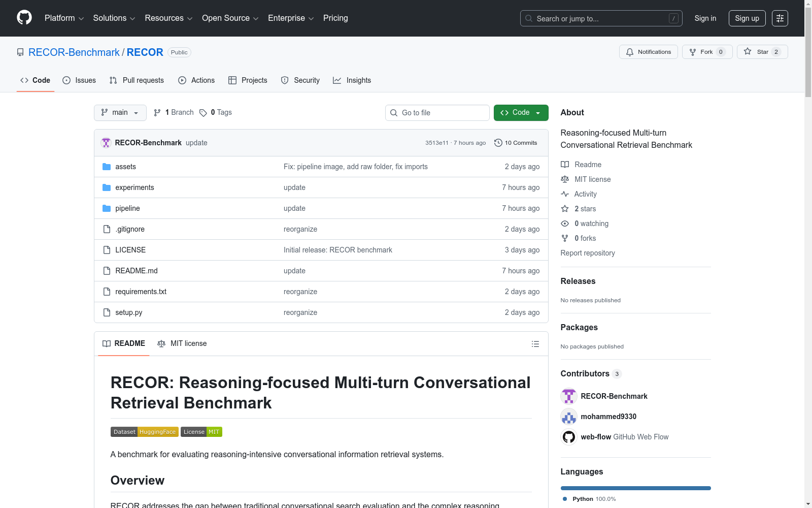Open the Report repository link
The height and width of the screenshot is (508, 812).
(588, 253)
